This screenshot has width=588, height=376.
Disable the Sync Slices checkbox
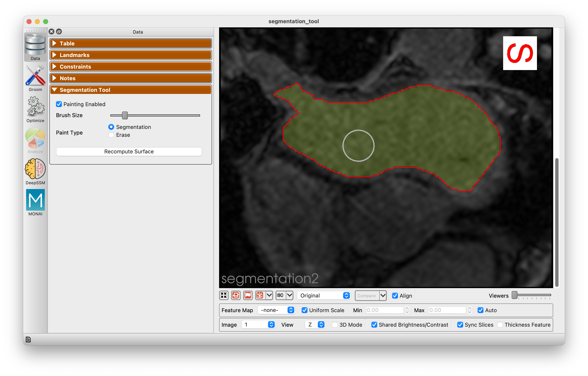click(460, 325)
